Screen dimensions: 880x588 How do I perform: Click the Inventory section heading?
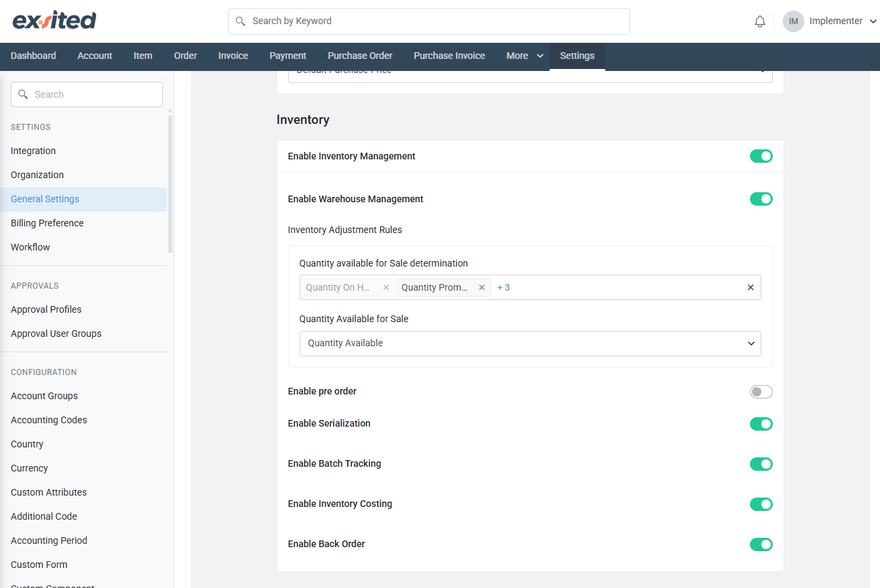click(x=303, y=120)
